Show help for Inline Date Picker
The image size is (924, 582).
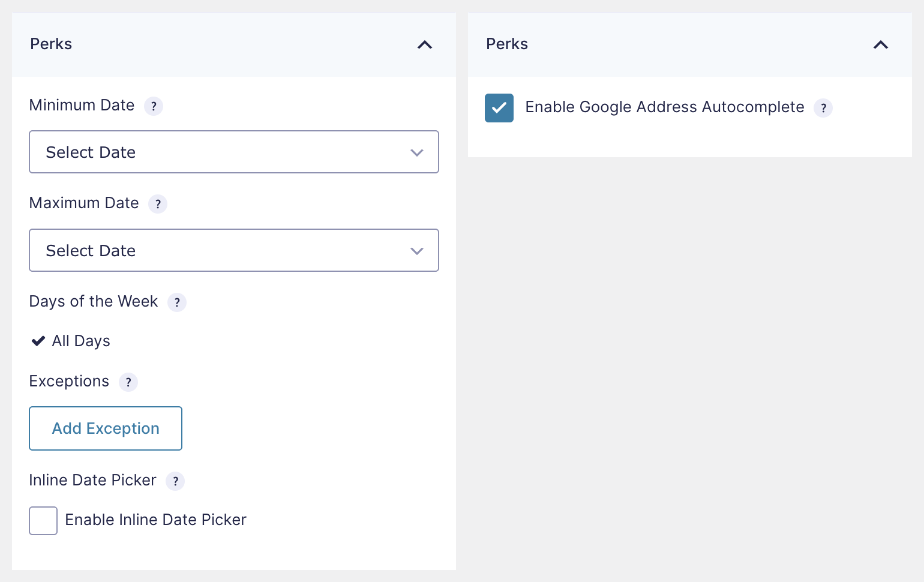point(175,481)
